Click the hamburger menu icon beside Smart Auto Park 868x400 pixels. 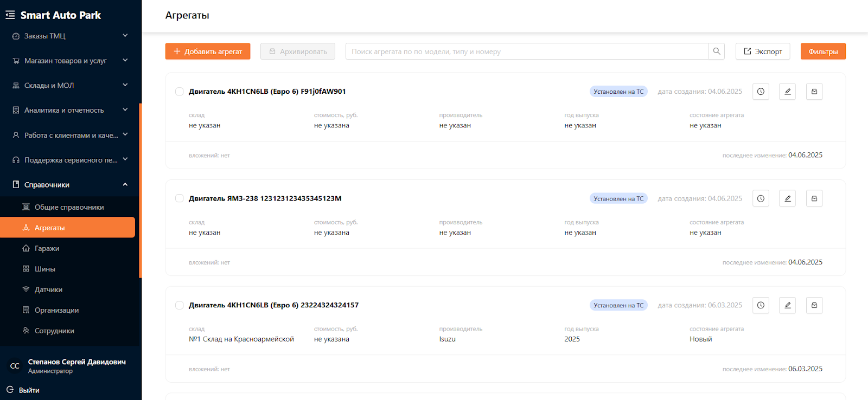10,15
